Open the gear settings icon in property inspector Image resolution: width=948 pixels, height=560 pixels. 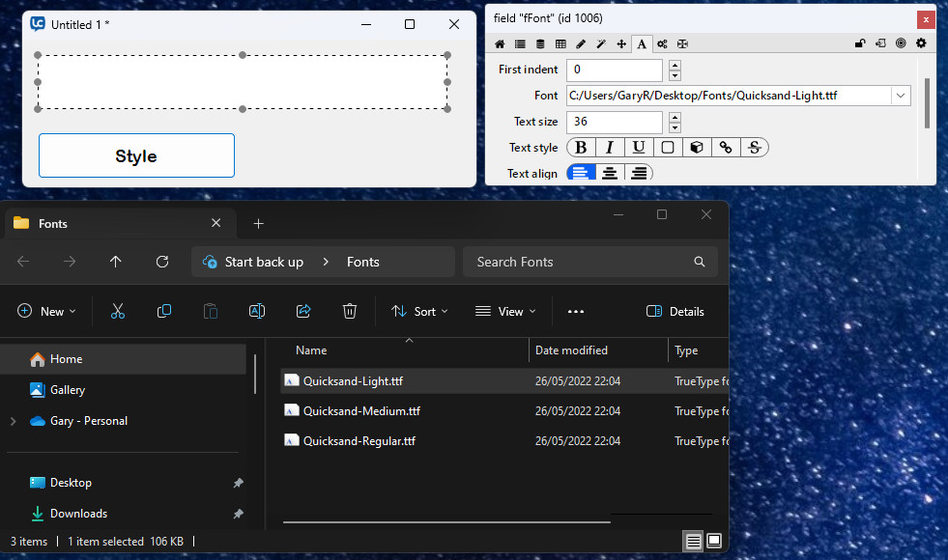(921, 43)
